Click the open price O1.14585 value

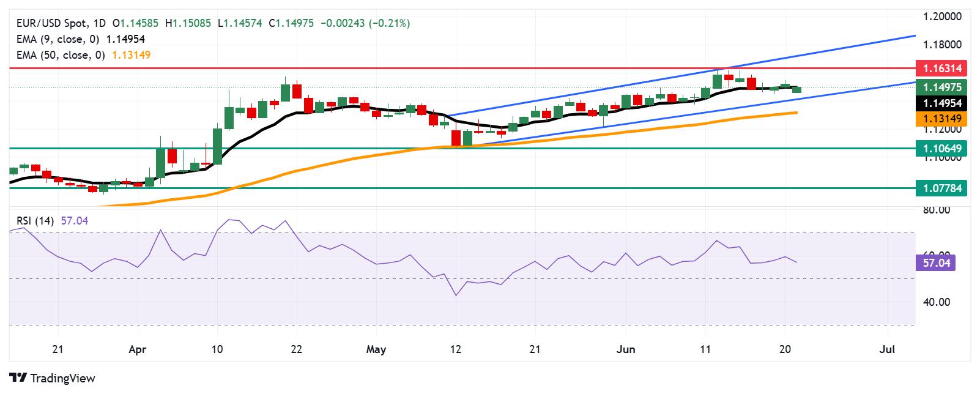point(136,23)
